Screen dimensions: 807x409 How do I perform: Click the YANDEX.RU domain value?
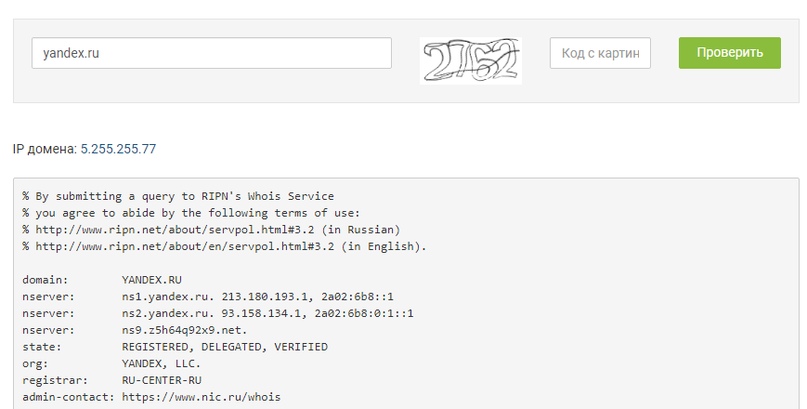152,280
